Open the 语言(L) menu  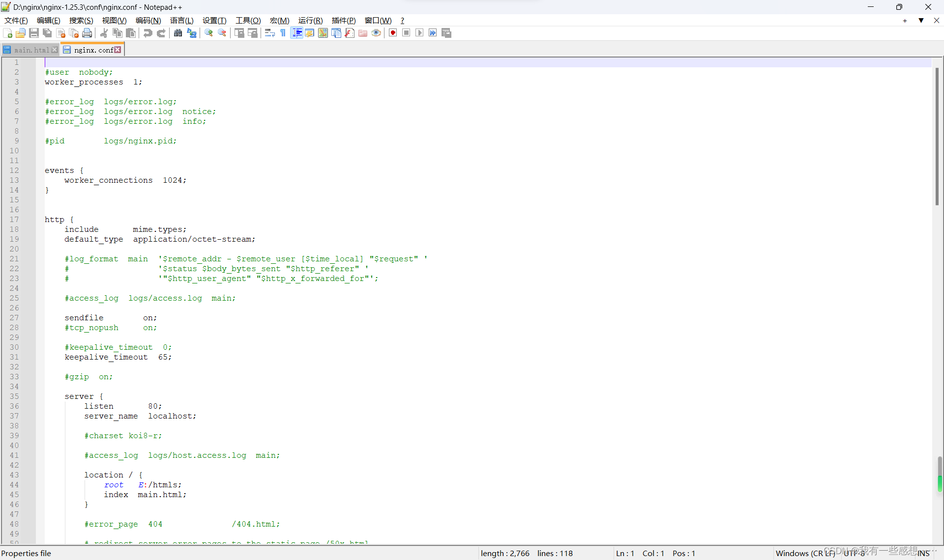click(181, 20)
